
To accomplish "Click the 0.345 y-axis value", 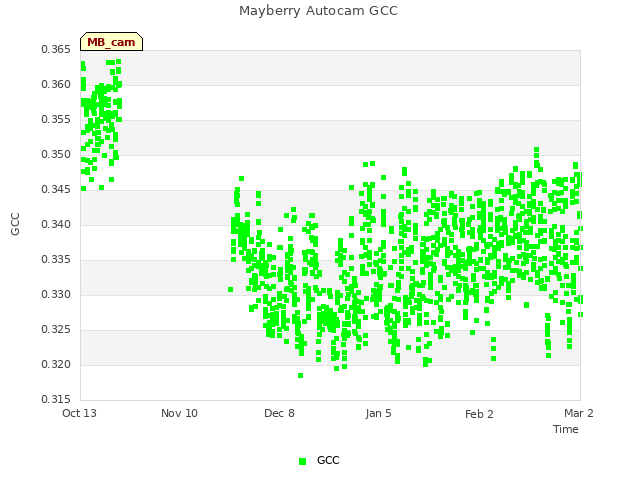I will (x=56, y=189).
